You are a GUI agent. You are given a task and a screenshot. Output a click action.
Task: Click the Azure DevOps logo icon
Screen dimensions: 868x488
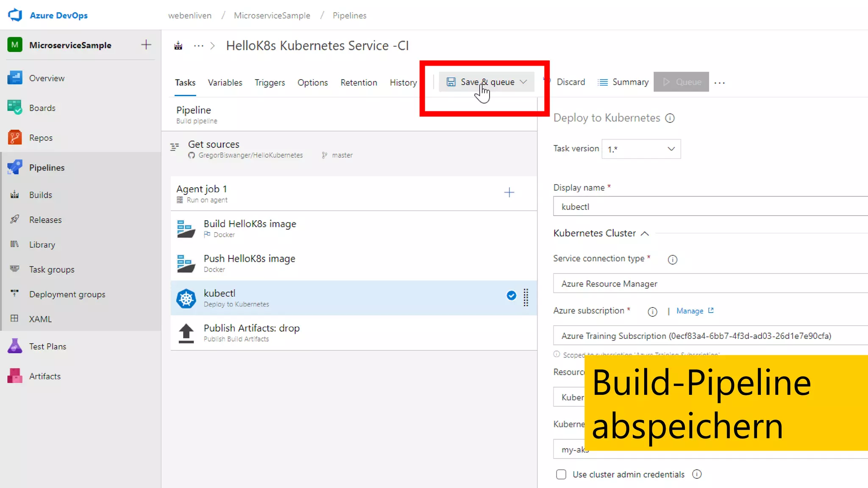point(15,15)
